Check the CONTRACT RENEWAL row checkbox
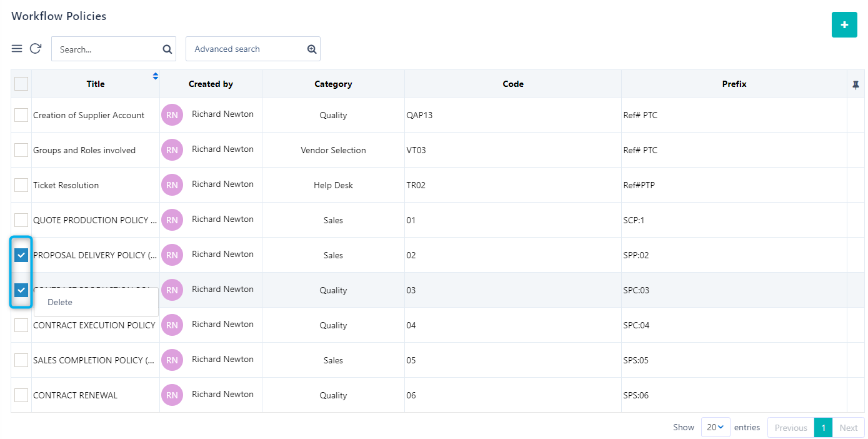Viewport: 868px width, 439px height. [x=21, y=395]
